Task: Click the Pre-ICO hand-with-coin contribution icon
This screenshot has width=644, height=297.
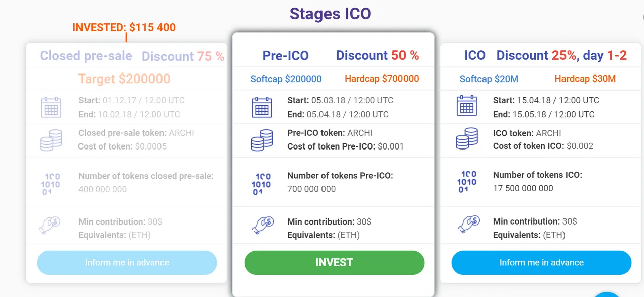Action: pos(262,226)
